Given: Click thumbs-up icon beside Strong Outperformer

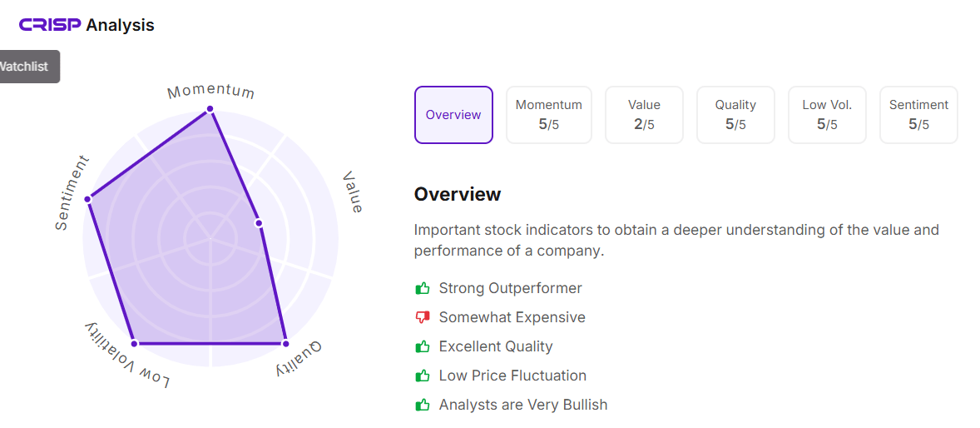Looking at the screenshot, I should [423, 288].
